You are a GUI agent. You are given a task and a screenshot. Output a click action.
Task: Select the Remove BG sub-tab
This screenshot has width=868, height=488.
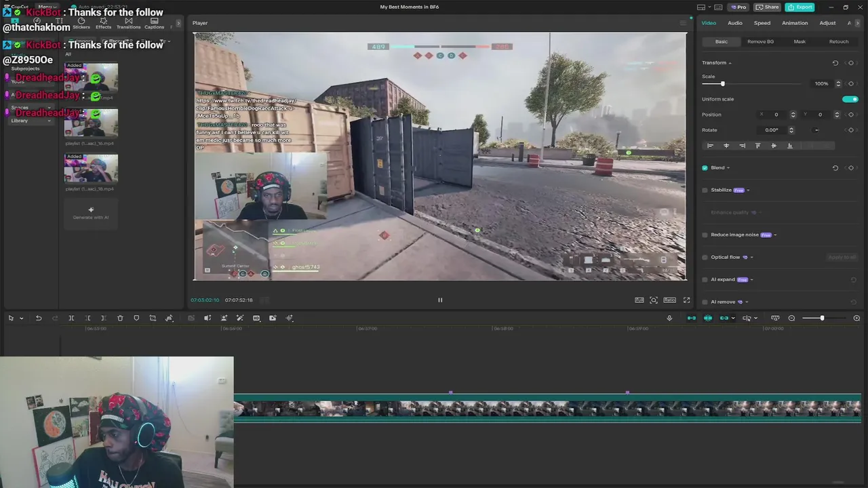pos(760,41)
